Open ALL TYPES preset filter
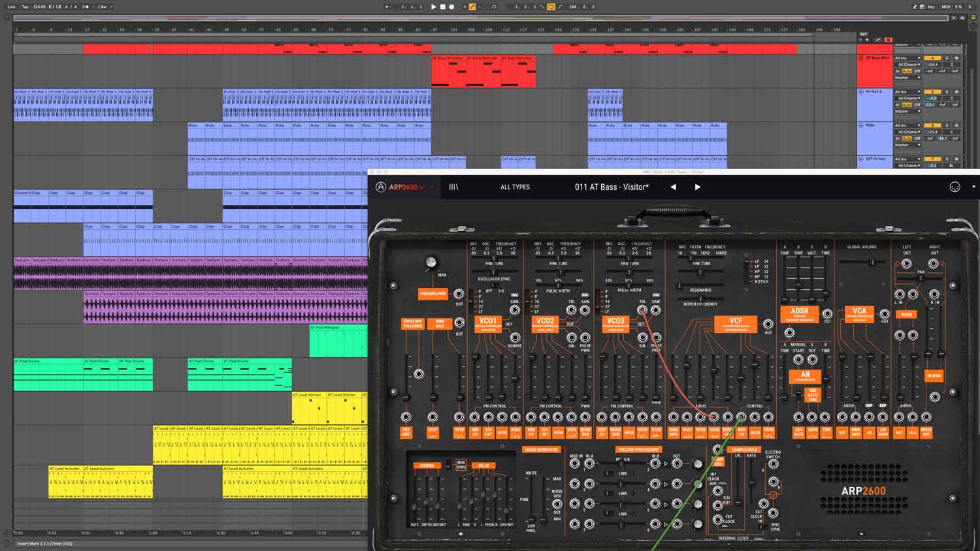This screenshot has height=551, width=980. (515, 187)
